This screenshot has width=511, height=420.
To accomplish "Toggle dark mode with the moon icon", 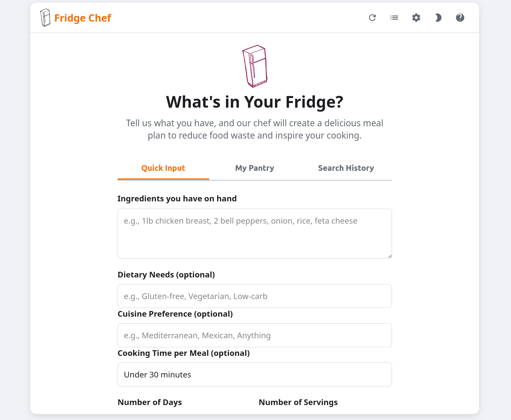I will pyautogui.click(x=438, y=18).
